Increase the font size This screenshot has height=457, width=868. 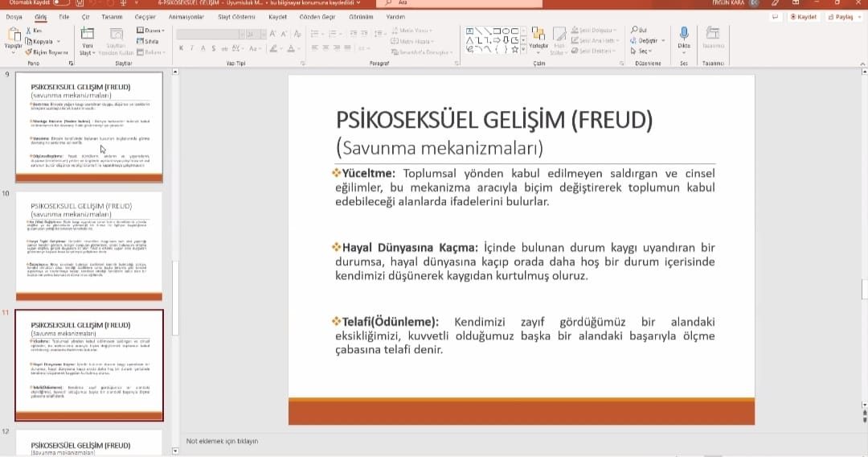[x=273, y=35]
